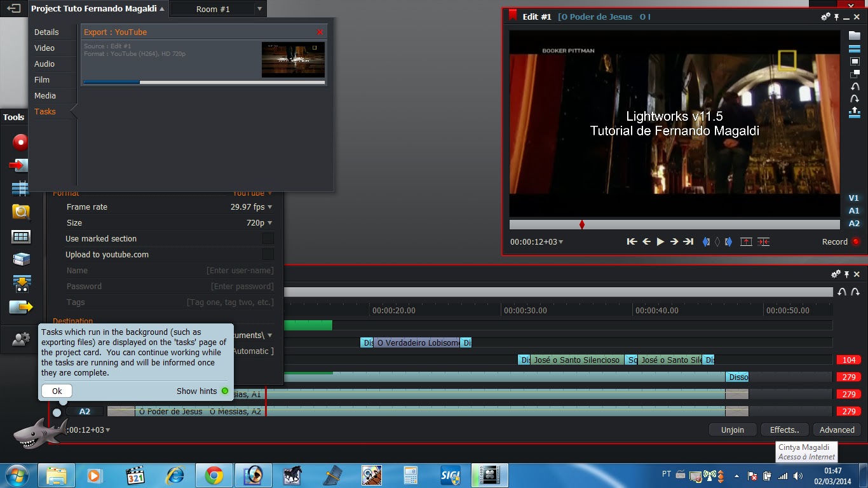Show timeline via blue stripes viewer icon
The width and height of the screenshot is (868, 488).
[x=855, y=49]
